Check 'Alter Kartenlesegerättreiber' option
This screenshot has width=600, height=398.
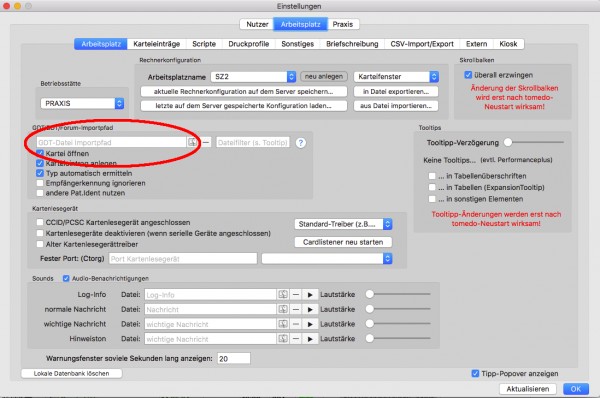point(40,244)
